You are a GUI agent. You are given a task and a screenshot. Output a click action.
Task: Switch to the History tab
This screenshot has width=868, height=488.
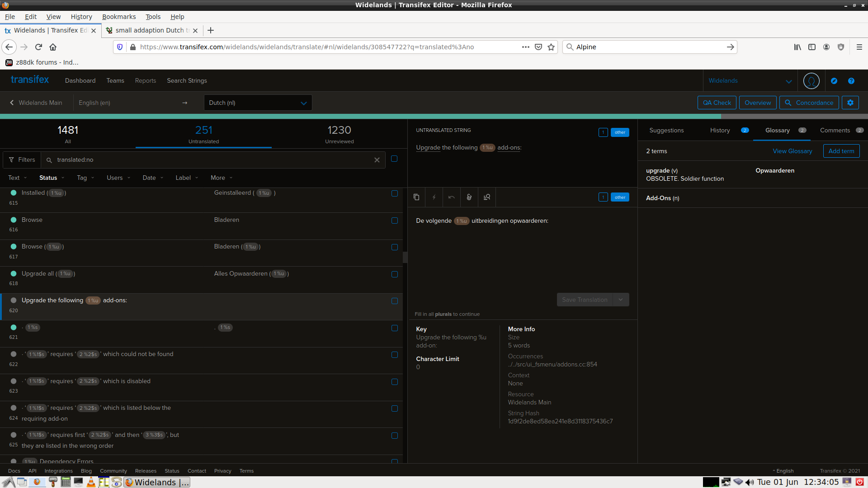coord(720,130)
